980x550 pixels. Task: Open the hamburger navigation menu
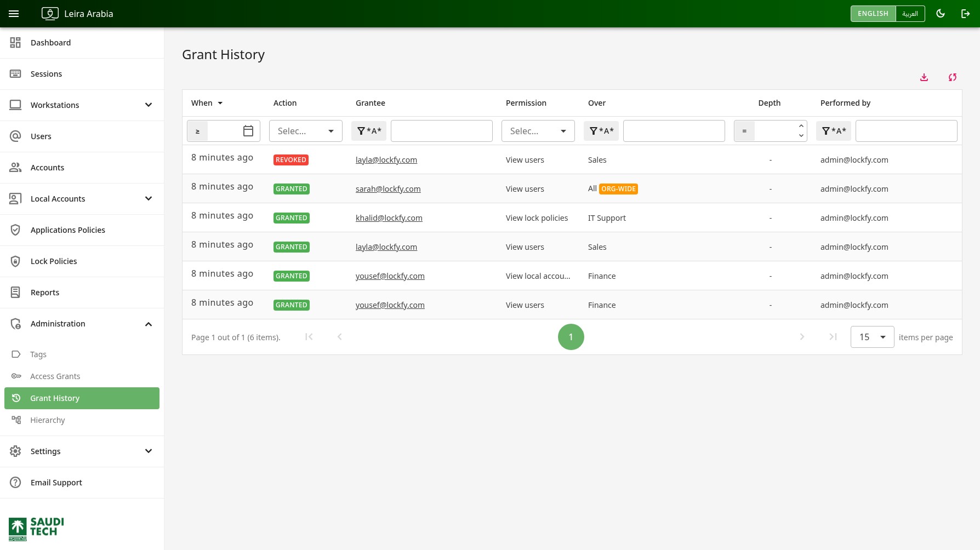(14, 14)
